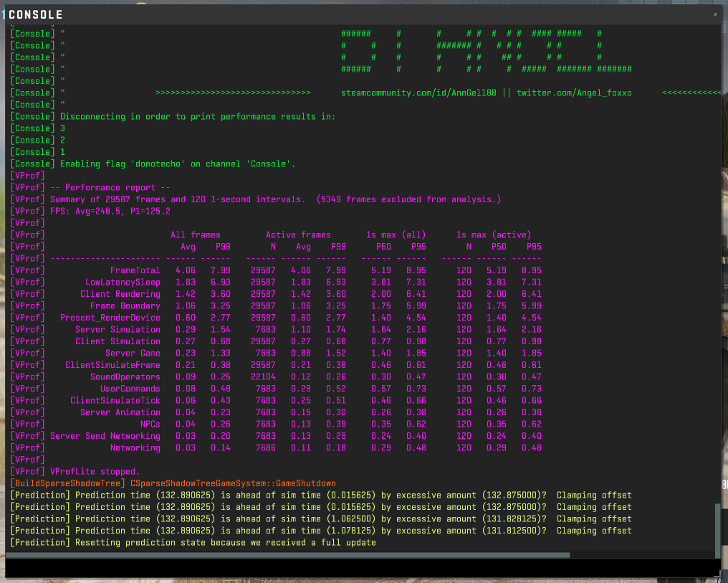Click the 22104 value in SoundOperators row
Screen dimensions: 728x583
263,376
